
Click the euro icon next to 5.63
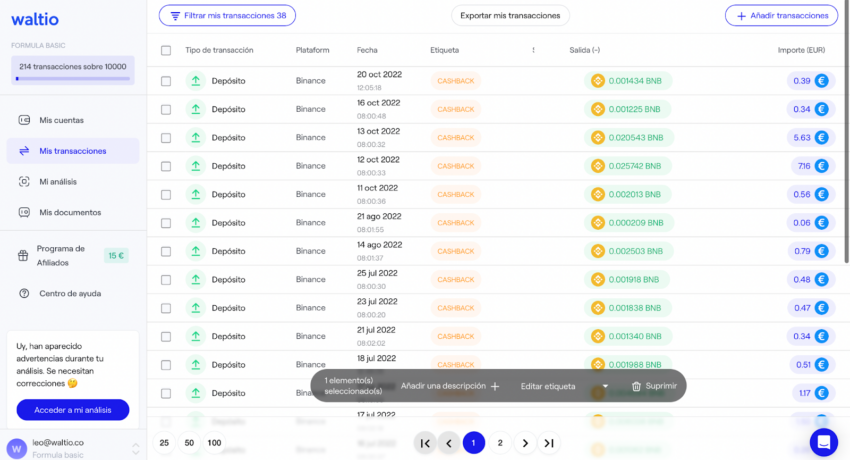[822, 138]
